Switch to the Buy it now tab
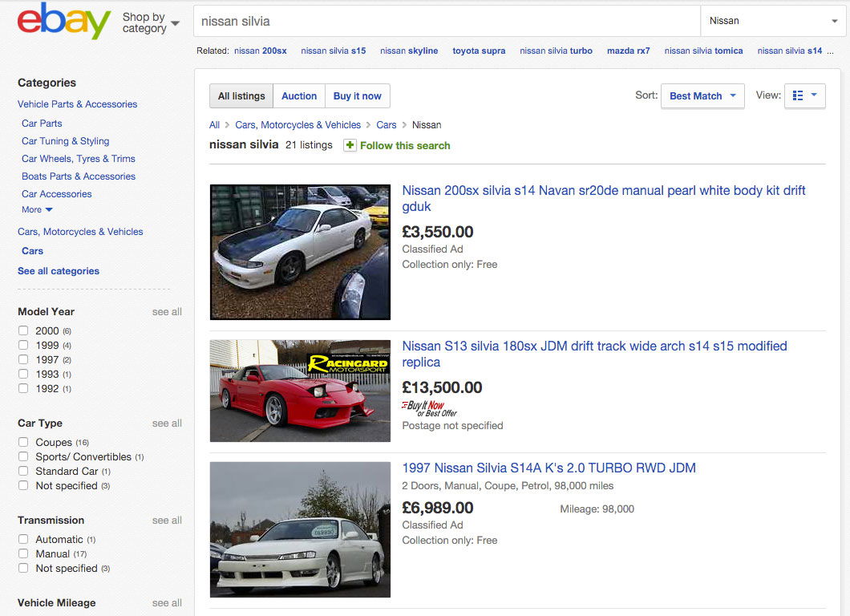 357,95
